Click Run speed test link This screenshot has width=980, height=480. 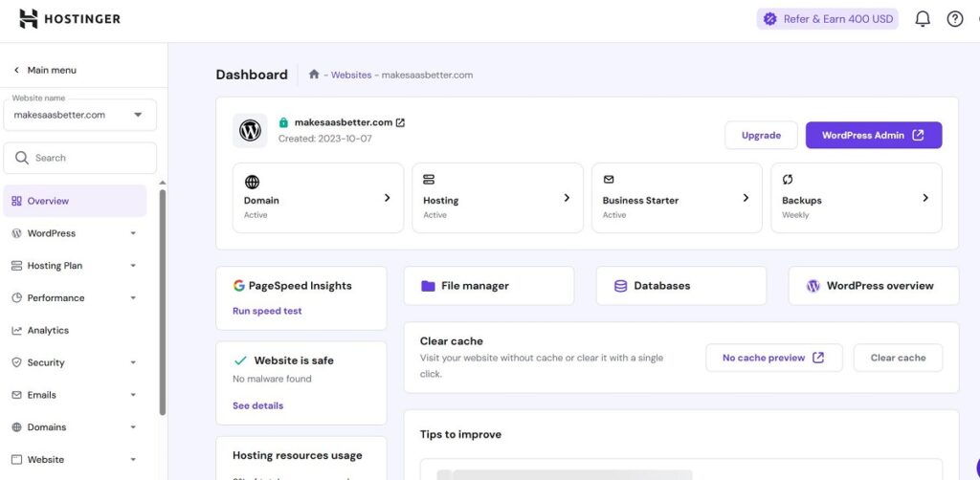coord(267,311)
